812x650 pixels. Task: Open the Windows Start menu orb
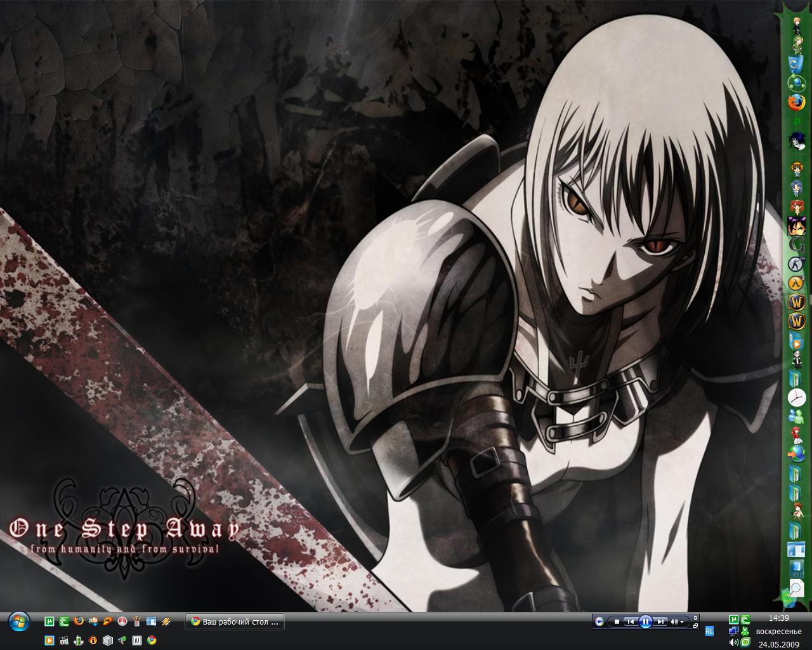tap(19, 622)
